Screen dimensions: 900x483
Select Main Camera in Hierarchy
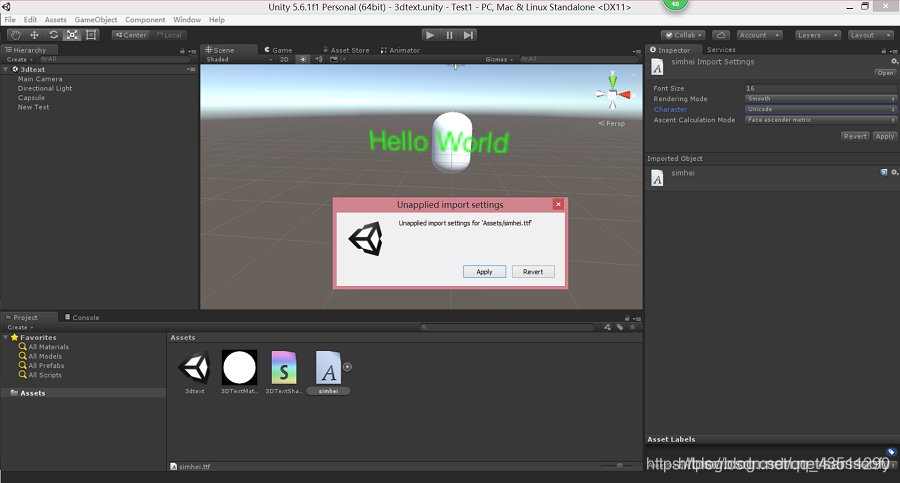[x=40, y=79]
